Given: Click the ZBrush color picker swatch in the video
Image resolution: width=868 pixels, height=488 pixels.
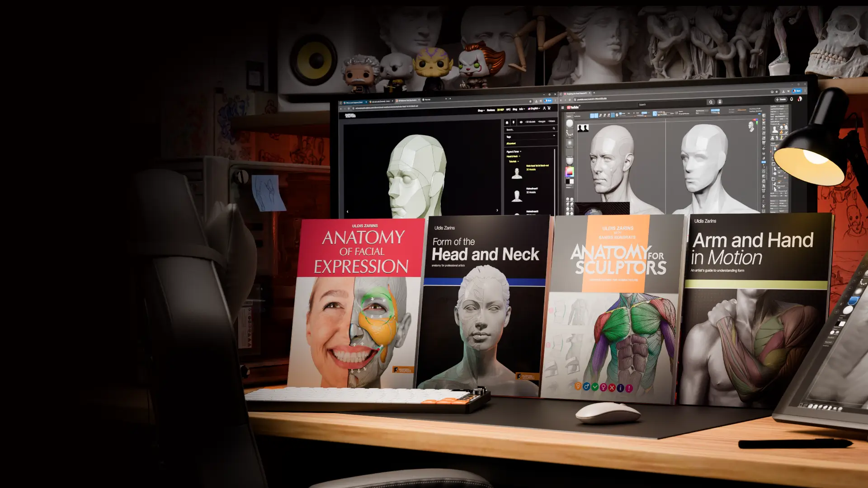Looking at the screenshot, I should [x=570, y=172].
